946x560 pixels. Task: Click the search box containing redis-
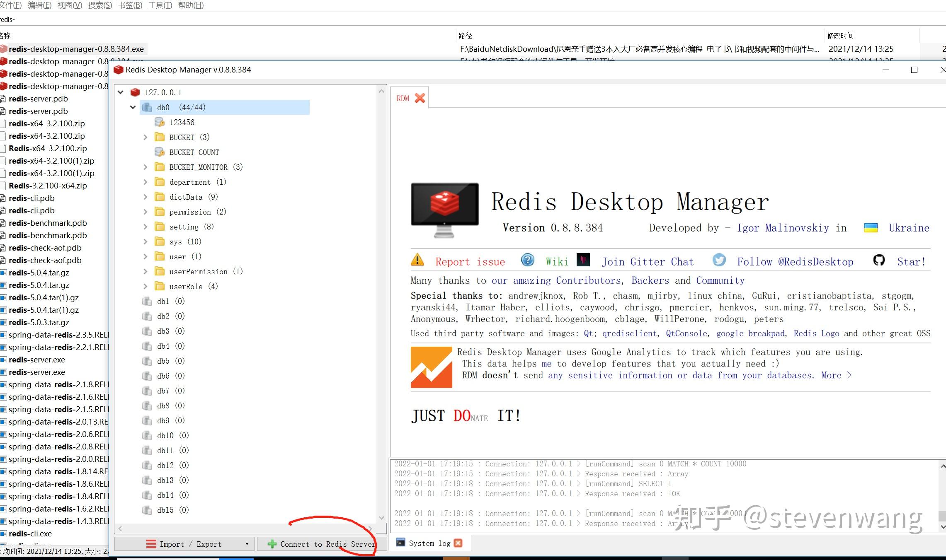(x=473, y=19)
